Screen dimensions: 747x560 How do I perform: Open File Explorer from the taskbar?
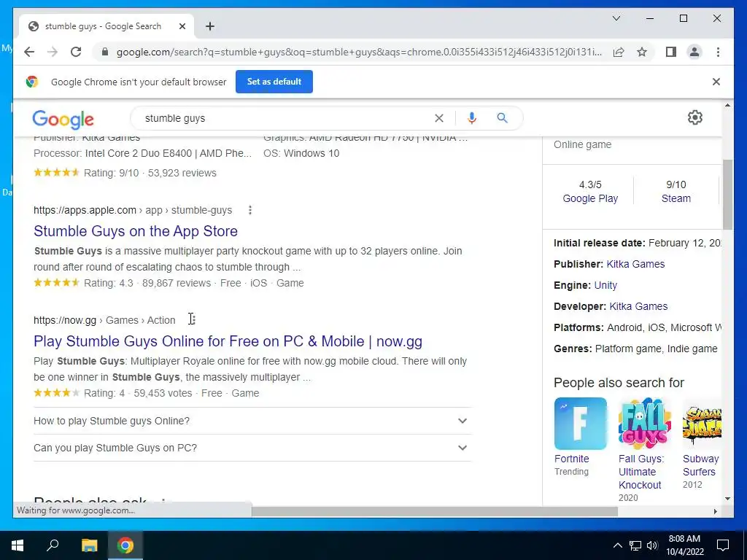click(x=89, y=545)
